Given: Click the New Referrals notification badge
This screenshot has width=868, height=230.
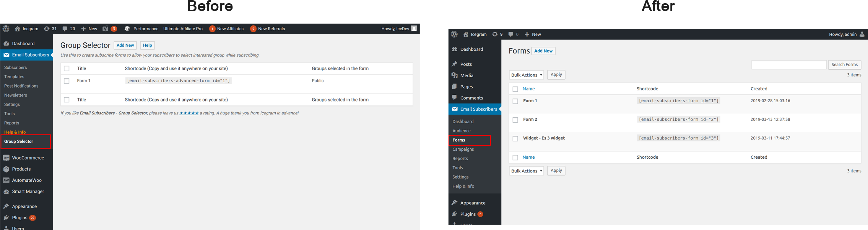Looking at the screenshot, I should click(253, 29).
